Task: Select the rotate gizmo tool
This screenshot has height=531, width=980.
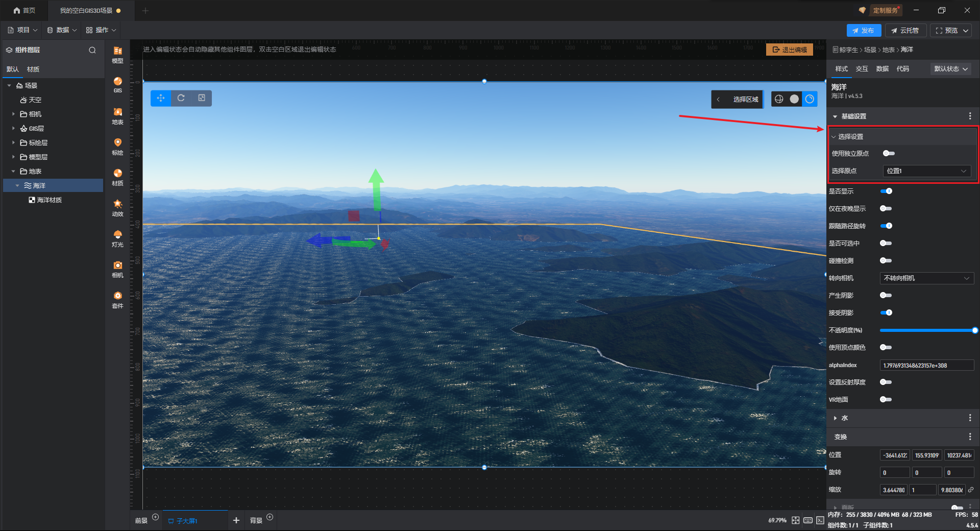Action: [x=181, y=98]
